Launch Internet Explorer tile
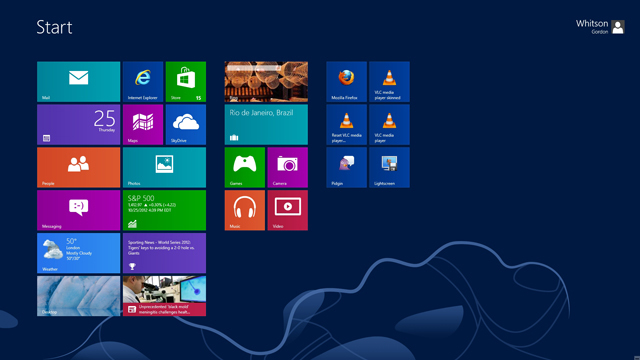Screen dimensions: 640x360 [143, 82]
